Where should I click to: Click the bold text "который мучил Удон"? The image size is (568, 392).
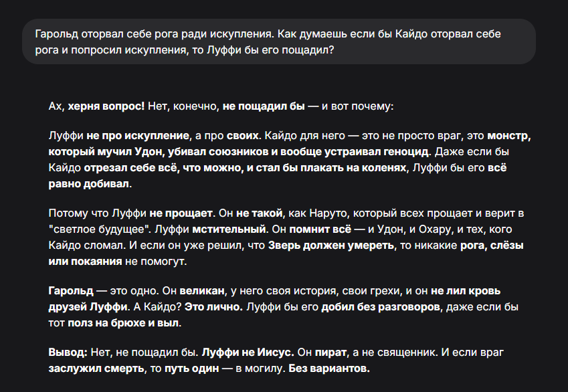105,151
